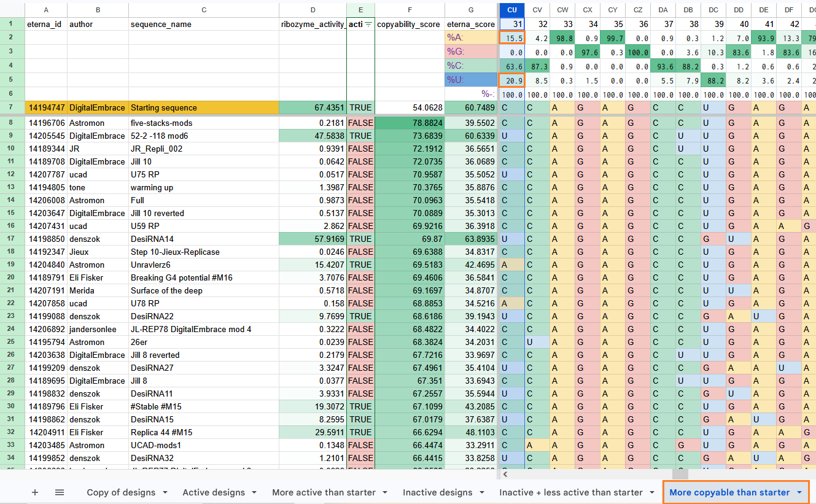
Task: Select row 7 header
Action: 12,107
